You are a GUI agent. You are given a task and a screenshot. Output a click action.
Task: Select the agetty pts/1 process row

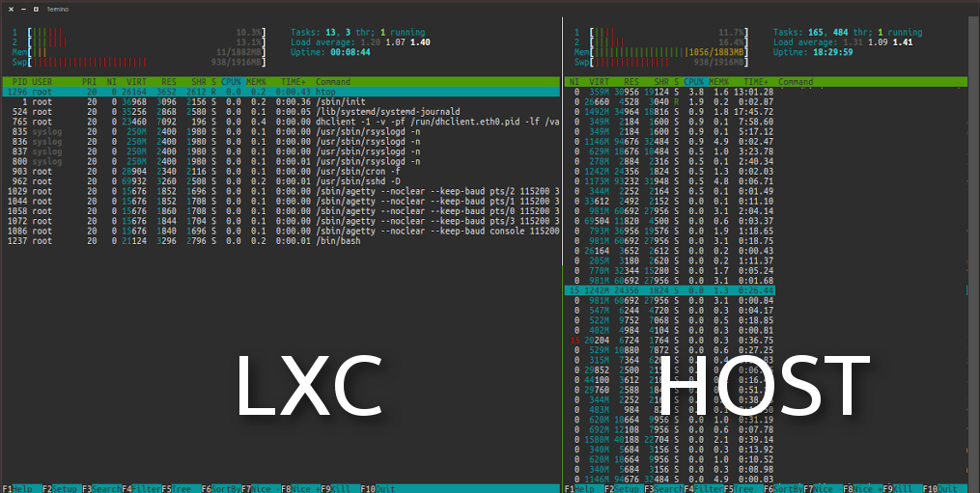(281, 202)
